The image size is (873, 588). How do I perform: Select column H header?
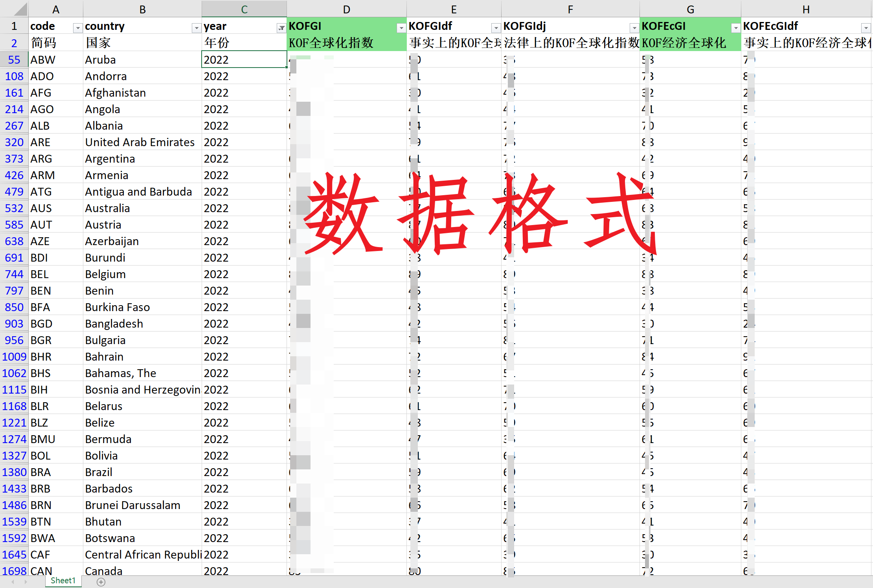806,9
